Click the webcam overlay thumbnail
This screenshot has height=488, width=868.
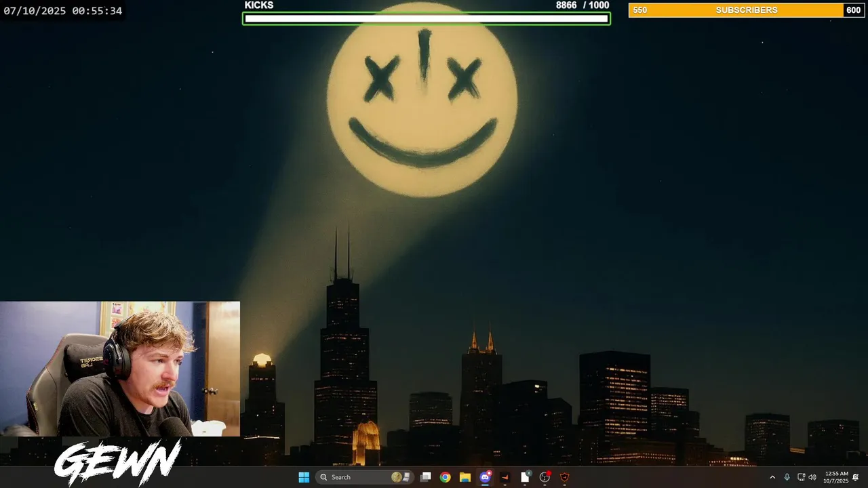coord(120,369)
